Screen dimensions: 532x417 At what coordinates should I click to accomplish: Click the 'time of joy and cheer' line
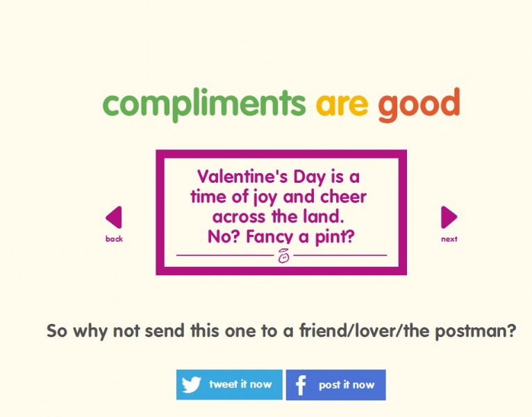[x=279, y=197]
